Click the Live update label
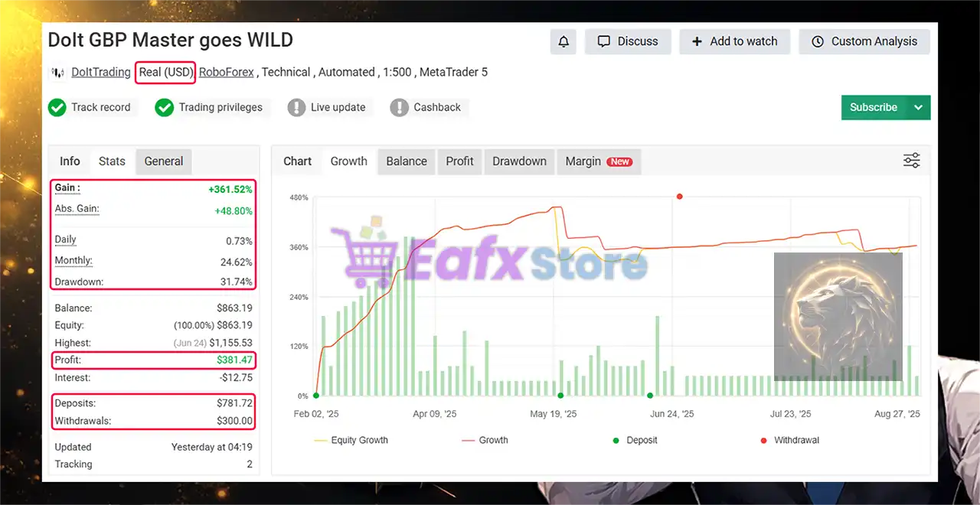 (338, 108)
